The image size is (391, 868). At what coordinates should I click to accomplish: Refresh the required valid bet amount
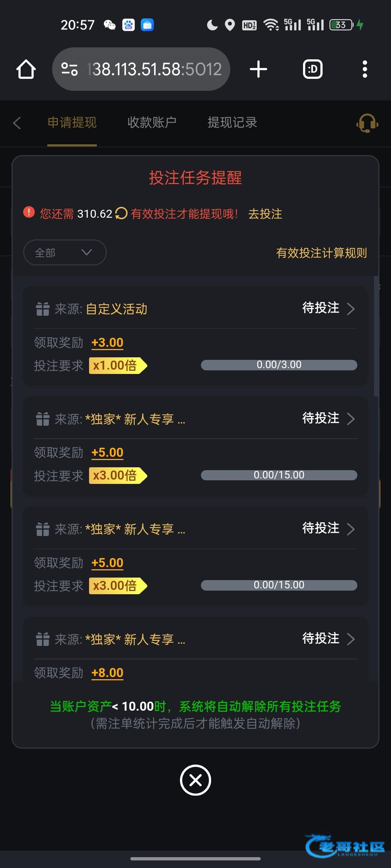pos(121,213)
